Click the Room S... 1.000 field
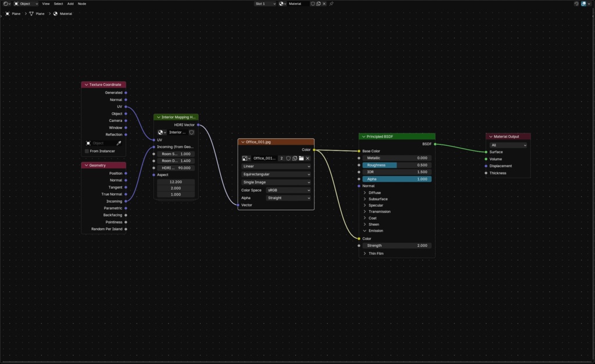Image resolution: width=595 pixels, height=364 pixels. (176, 154)
